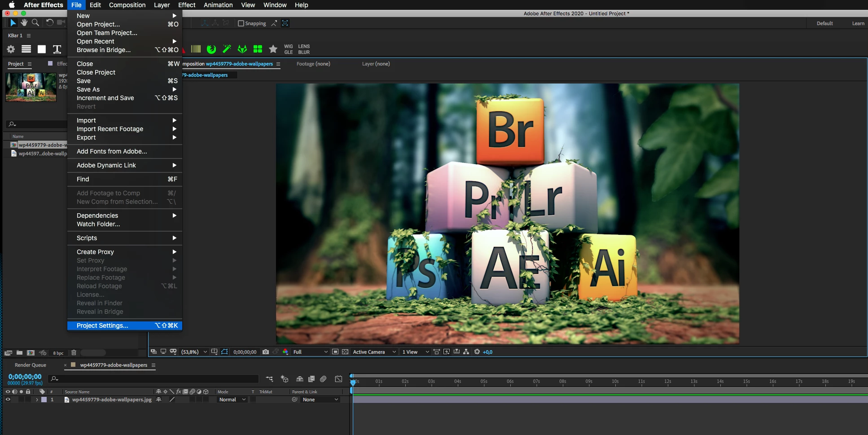Toggle the region of interest icon

(335, 352)
